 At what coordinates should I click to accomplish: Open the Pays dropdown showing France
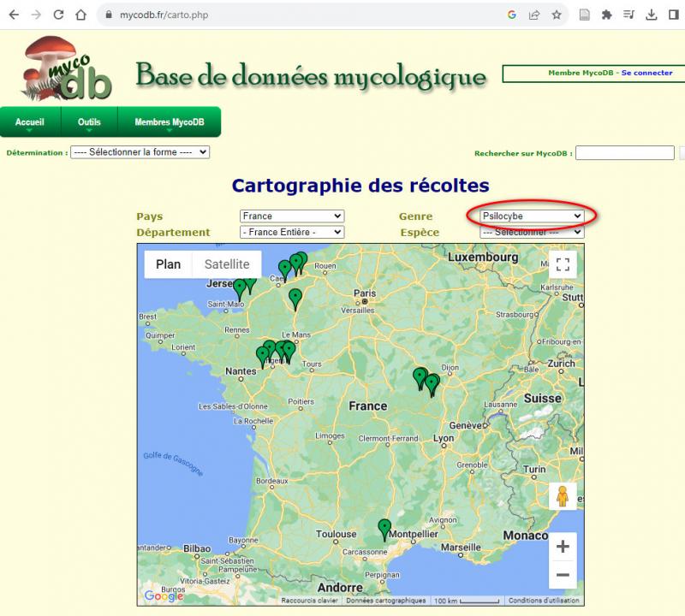click(x=291, y=216)
